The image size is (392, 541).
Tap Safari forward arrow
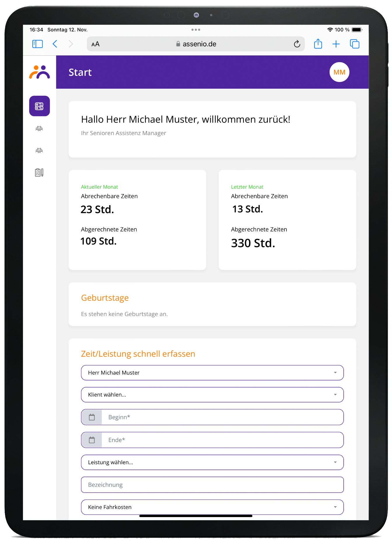71,44
